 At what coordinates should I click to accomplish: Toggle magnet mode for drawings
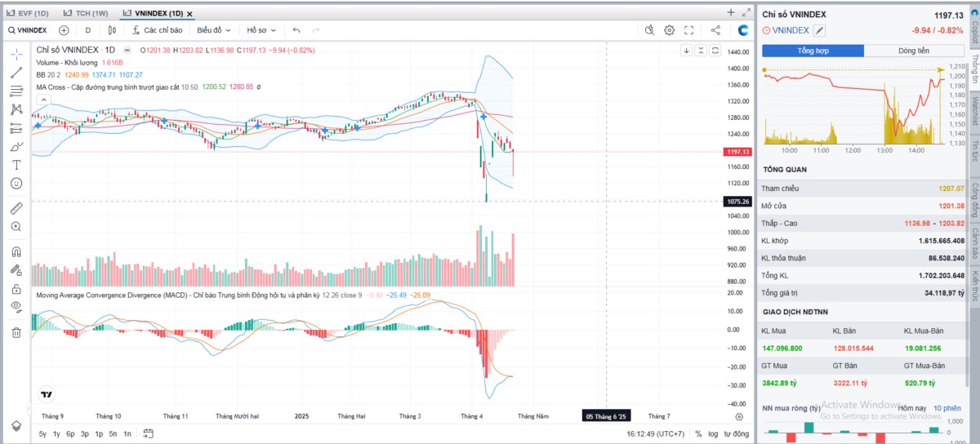[x=16, y=251]
